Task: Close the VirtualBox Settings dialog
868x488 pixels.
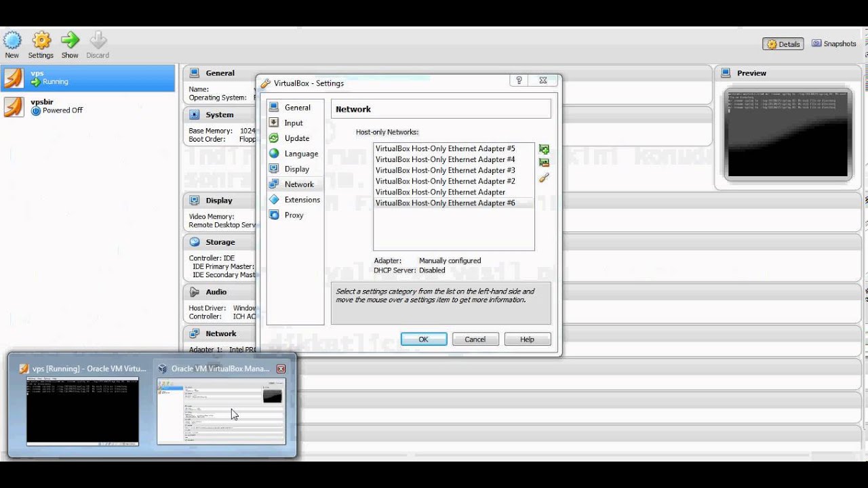Action: pyautogui.click(x=542, y=81)
